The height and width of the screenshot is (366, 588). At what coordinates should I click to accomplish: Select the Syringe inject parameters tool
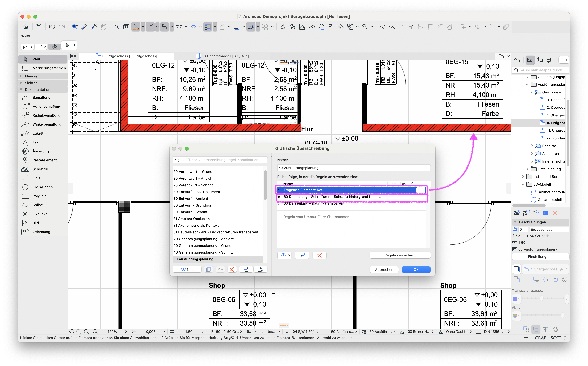[x=94, y=27]
